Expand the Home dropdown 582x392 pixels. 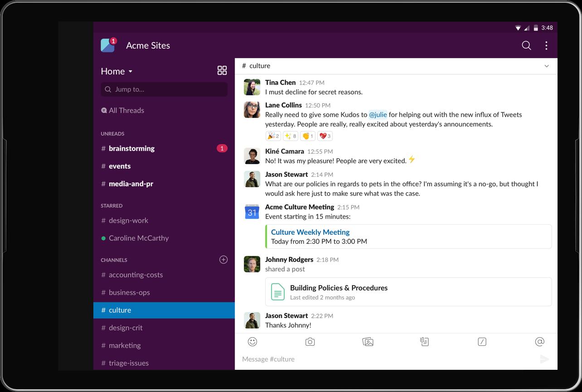coord(117,71)
